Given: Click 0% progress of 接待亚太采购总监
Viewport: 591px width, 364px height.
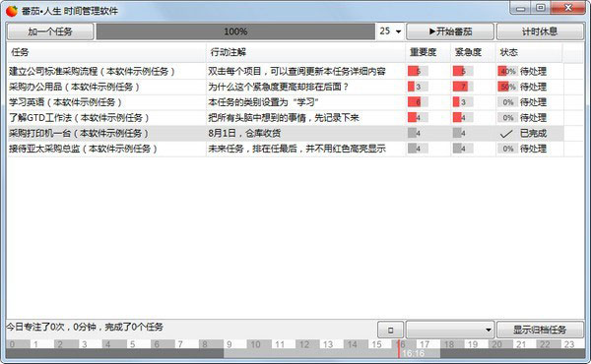Looking at the screenshot, I should click(507, 149).
